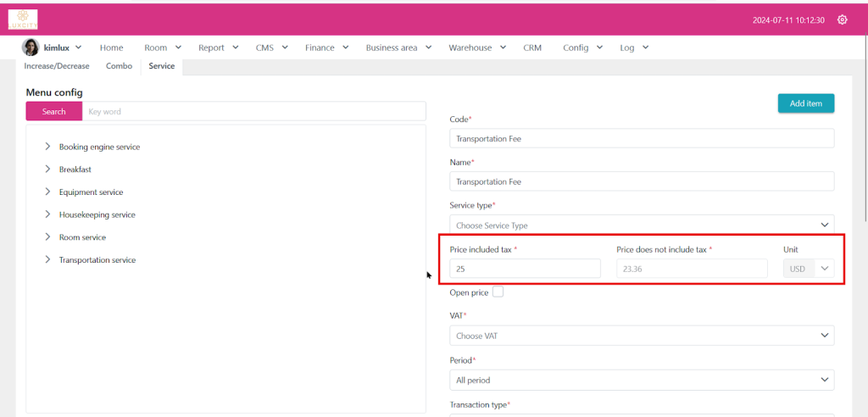Expand the Booking engine service chevron
Image resolution: width=868 pixels, height=417 pixels.
point(47,147)
